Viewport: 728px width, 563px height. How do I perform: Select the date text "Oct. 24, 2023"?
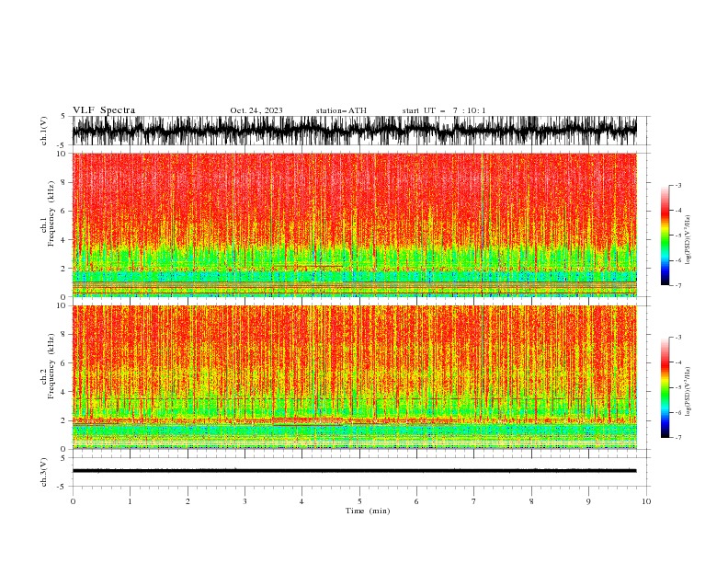point(256,110)
